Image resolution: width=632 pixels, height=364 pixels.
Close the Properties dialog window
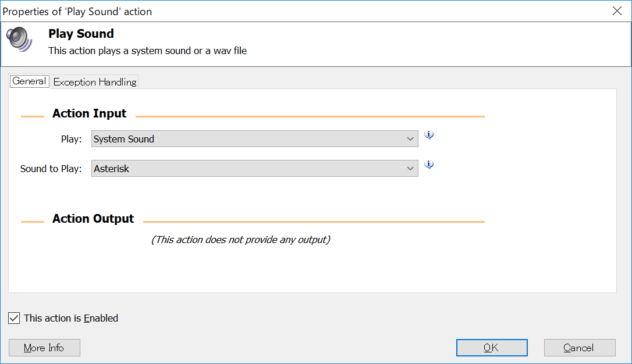617,11
